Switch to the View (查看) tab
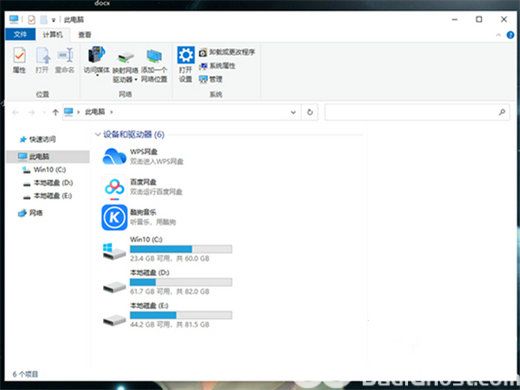The width and height of the screenshot is (520, 390). click(85, 35)
